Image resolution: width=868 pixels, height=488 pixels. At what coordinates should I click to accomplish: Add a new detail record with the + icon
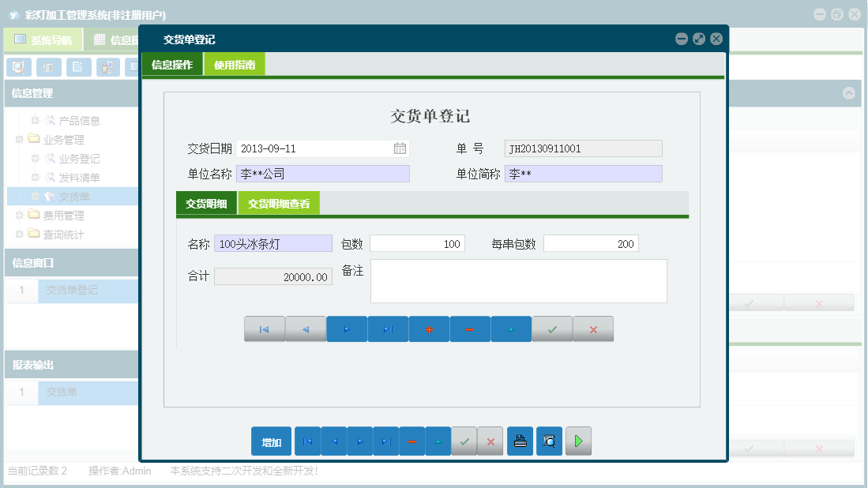click(429, 329)
